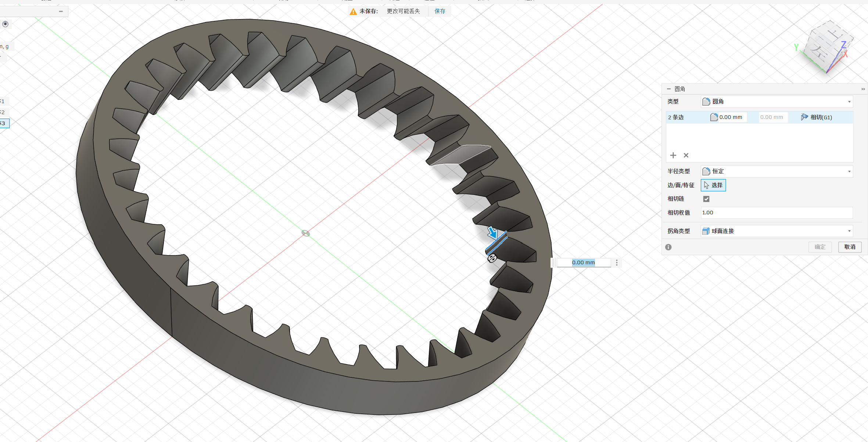Viewport: 868px width, 442px height.
Task: Click the unsaved-changes warning icon
Action: 353,12
